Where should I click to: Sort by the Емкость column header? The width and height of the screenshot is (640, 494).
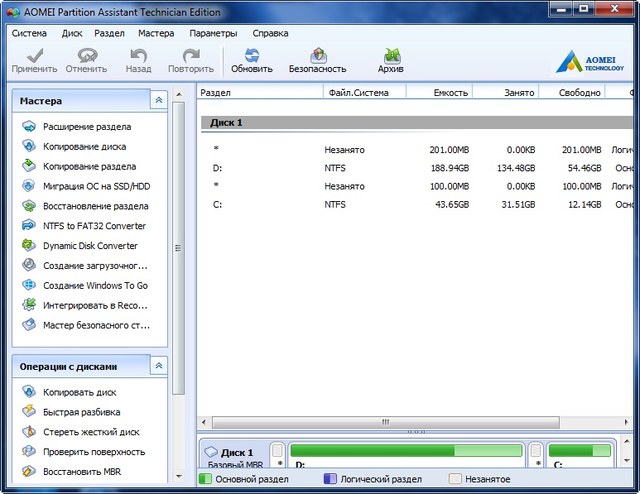[x=450, y=92]
